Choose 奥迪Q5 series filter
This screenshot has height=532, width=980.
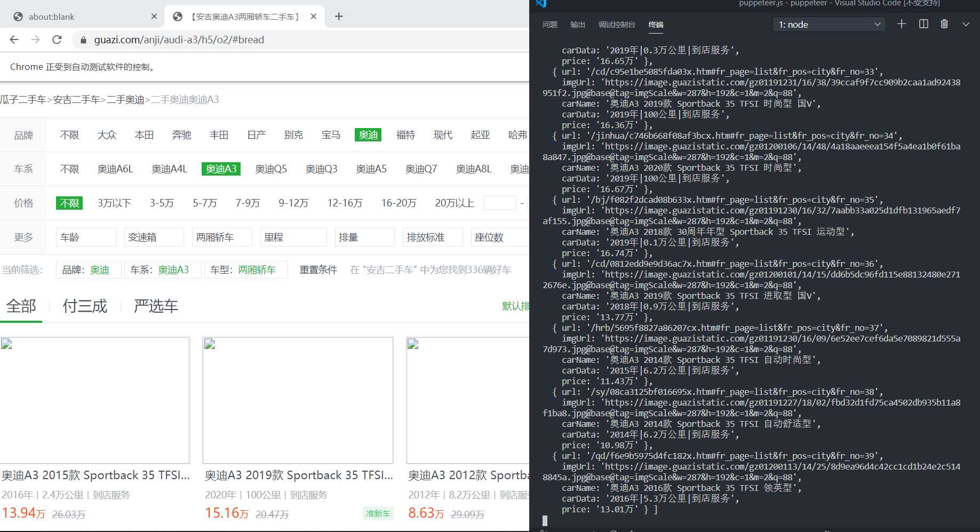coord(271,169)
